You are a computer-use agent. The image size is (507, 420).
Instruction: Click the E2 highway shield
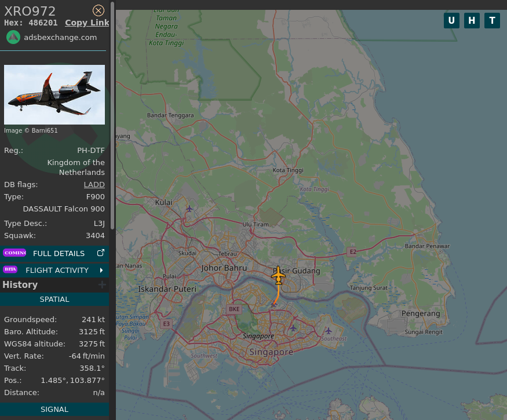[352, 252]
